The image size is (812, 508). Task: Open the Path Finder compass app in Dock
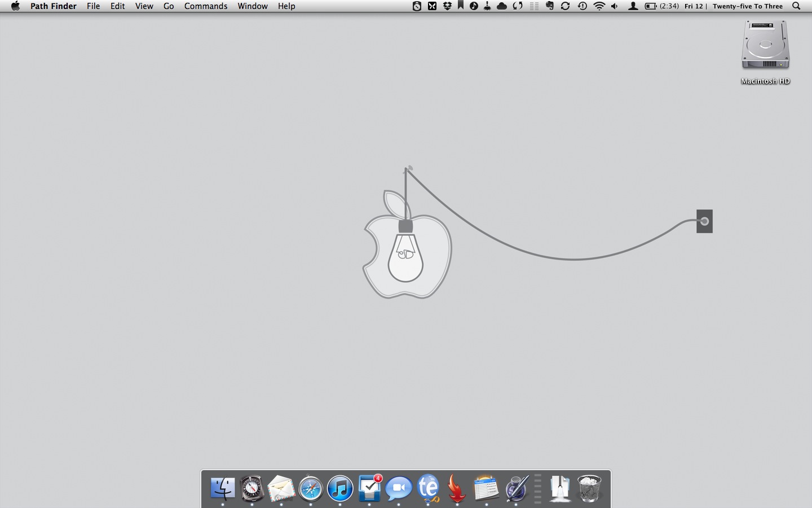[x=251, y=489]
